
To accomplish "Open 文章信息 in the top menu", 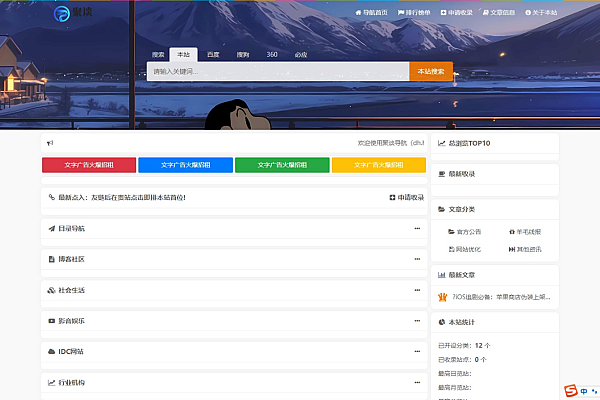I will 499,13.
